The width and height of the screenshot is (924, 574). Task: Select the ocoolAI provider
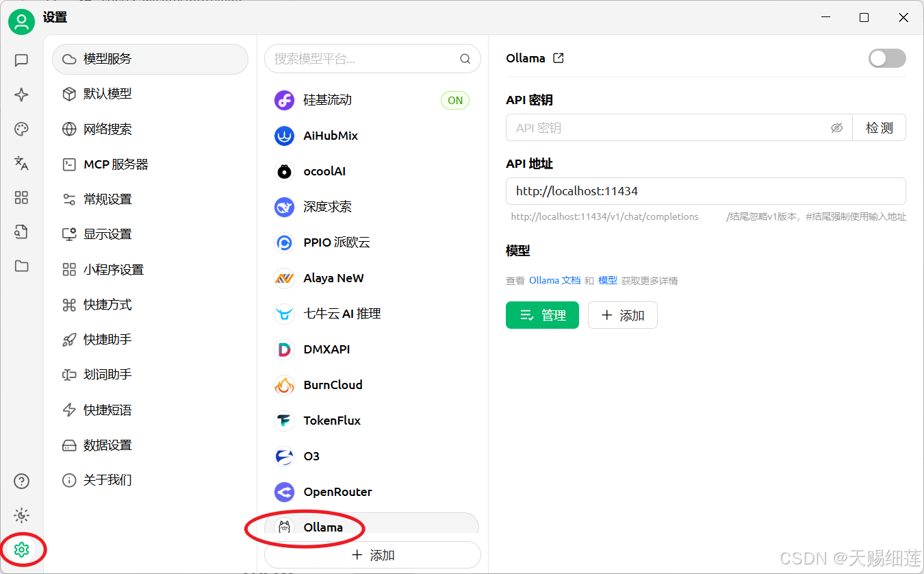pyautogui.click(x=372, y=171)
